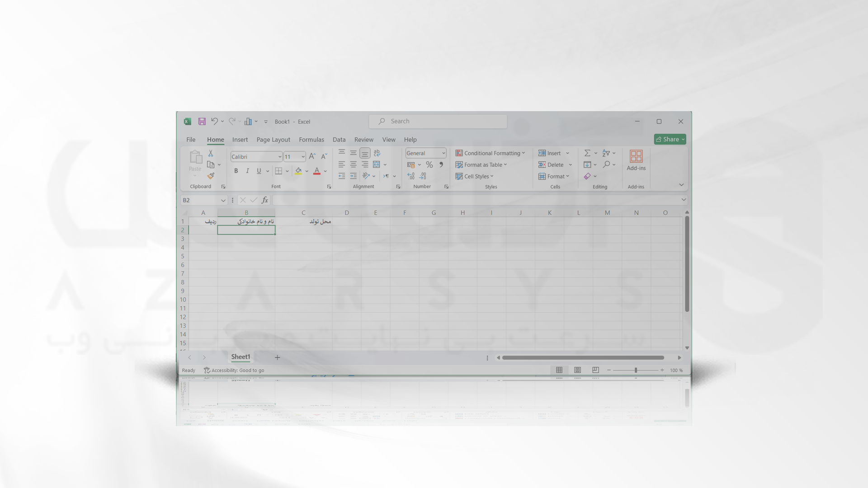Click the Redo arrow icon
868x488 pixels.
tap(232, 121)
